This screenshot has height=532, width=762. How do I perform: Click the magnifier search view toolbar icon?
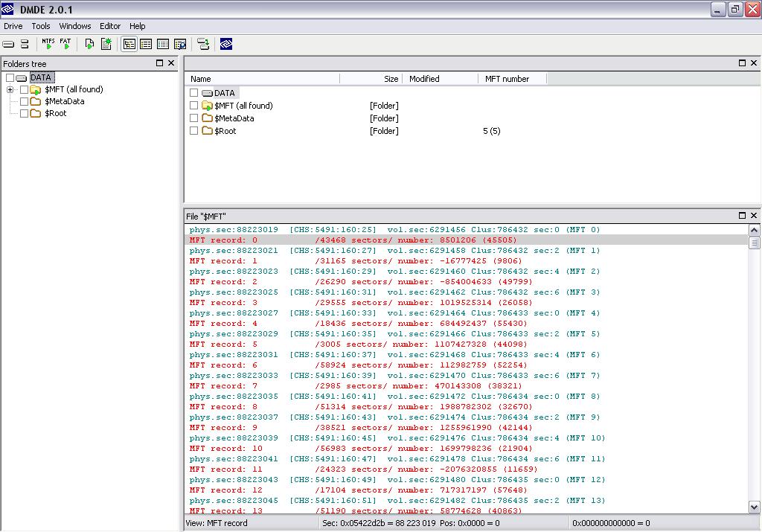click(179, 45)
